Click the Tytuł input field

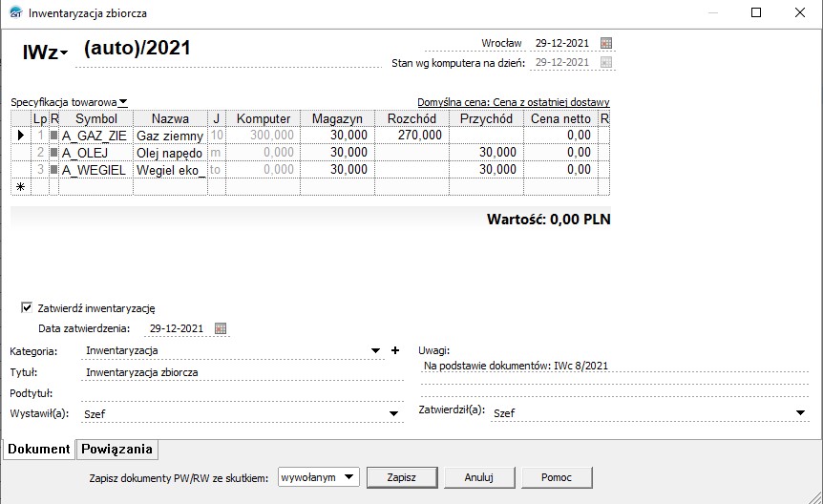pos(239,372)
